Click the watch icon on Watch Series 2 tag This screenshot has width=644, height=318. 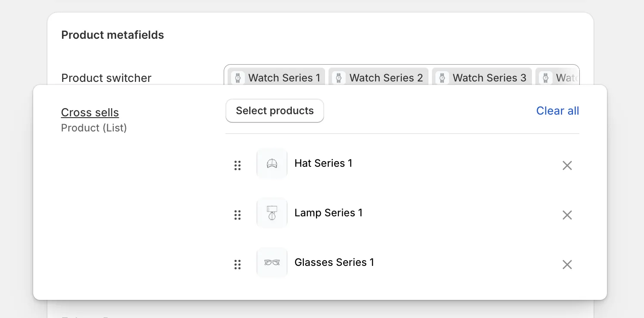pos(339,78)
